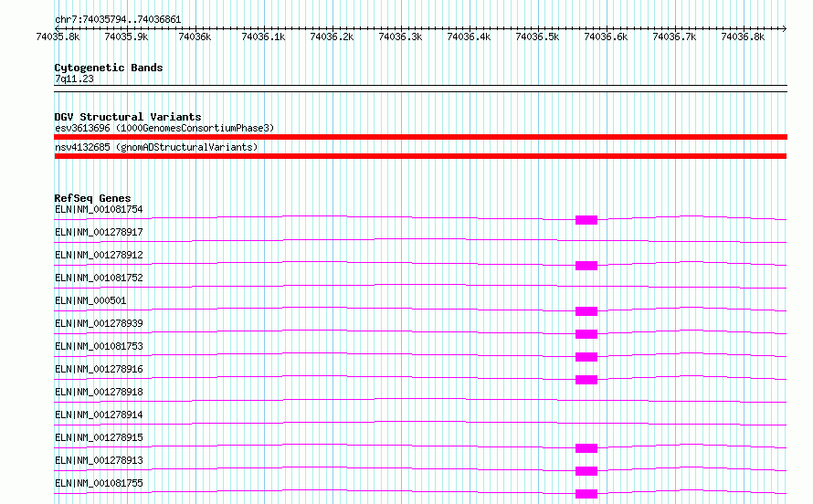Open esv3613696 1000GenomesConsortiumPhase3 variant label
Screen dimensions: 813x504
point(164,128)
